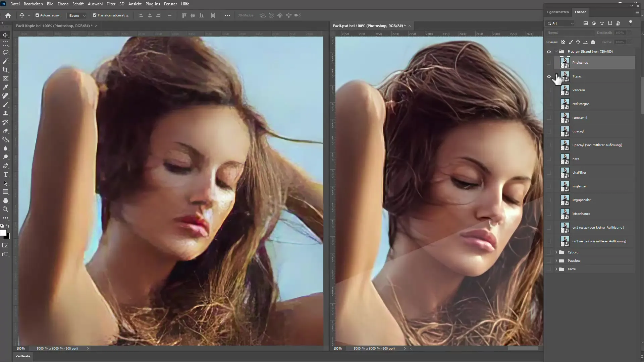Select the Lasso selection tool

point(6,52)
